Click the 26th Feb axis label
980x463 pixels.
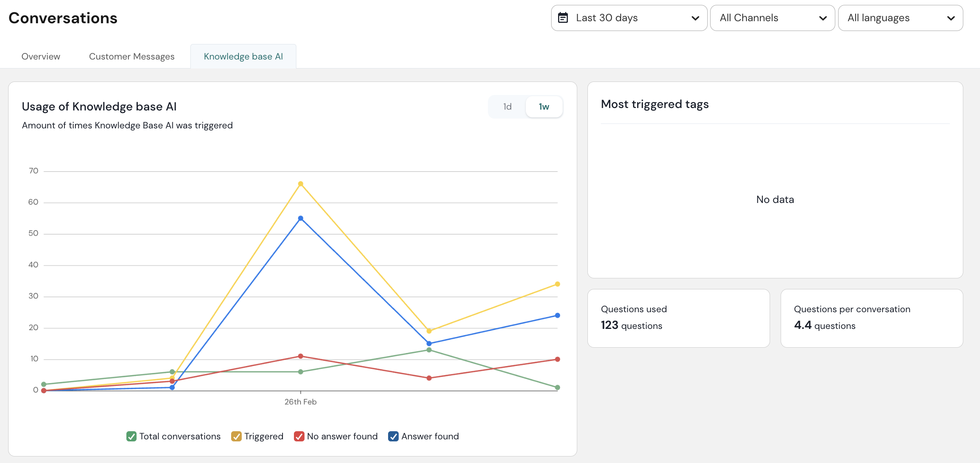click(300, 402)
